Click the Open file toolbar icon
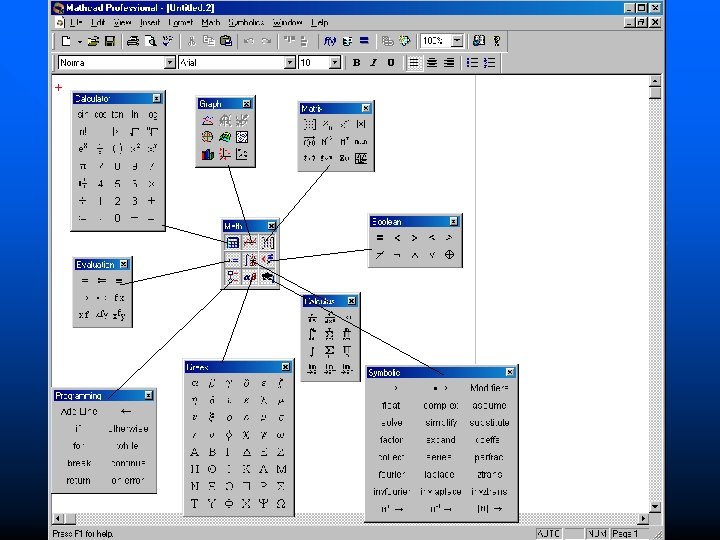 pyautogui.click(x=93, y=41)
